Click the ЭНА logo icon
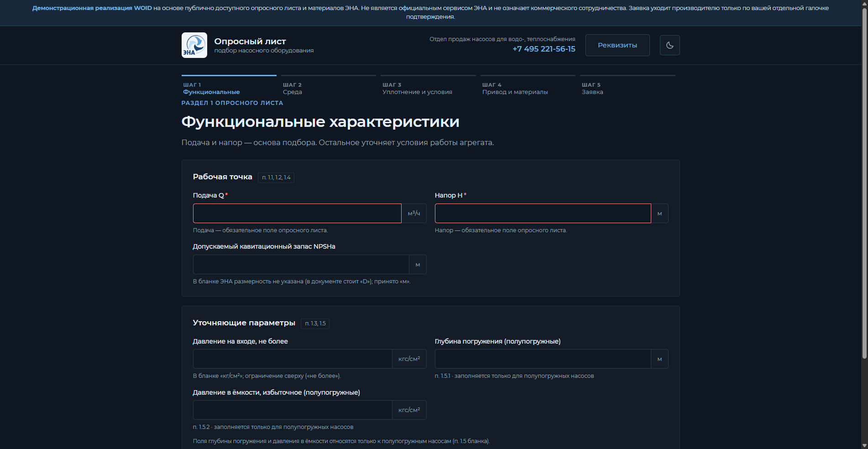 point(194,45)
